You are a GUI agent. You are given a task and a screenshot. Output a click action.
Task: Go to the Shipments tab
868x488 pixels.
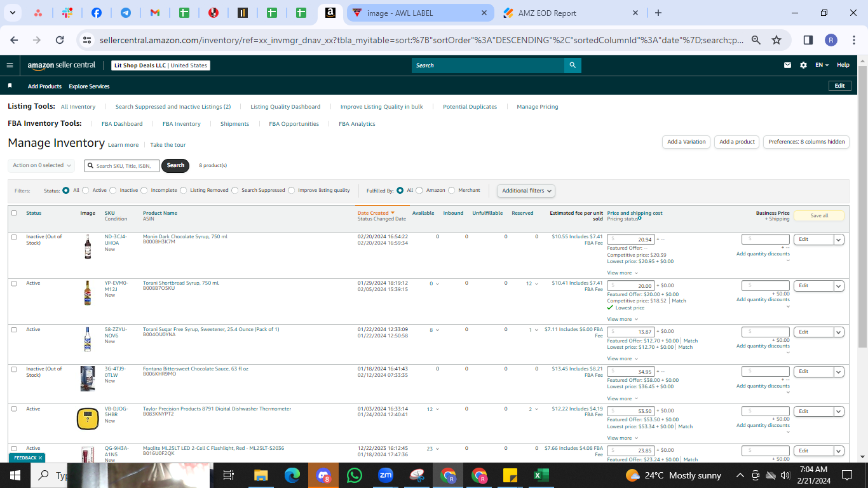point(234,124)
